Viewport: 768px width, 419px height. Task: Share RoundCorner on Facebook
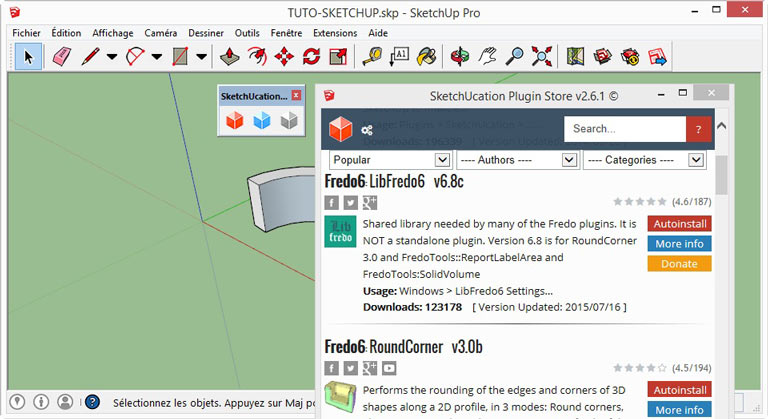332,368
